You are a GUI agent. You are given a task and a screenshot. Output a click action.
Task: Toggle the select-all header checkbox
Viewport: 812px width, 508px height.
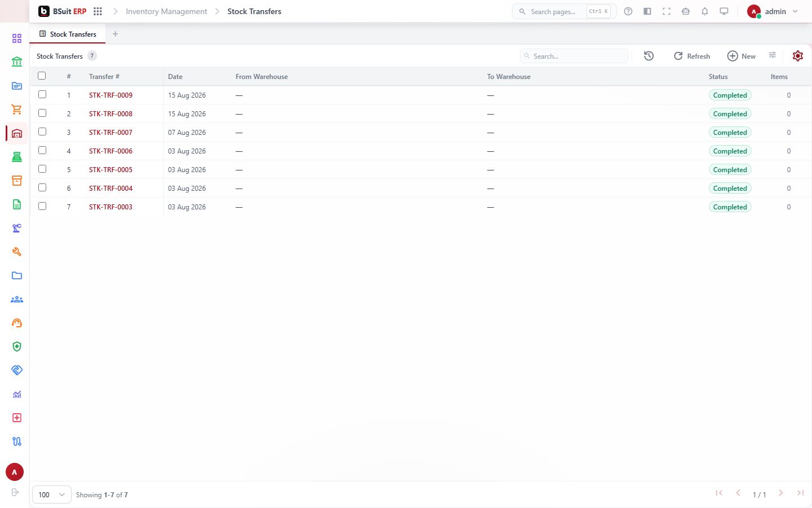(x=42, y=76)
